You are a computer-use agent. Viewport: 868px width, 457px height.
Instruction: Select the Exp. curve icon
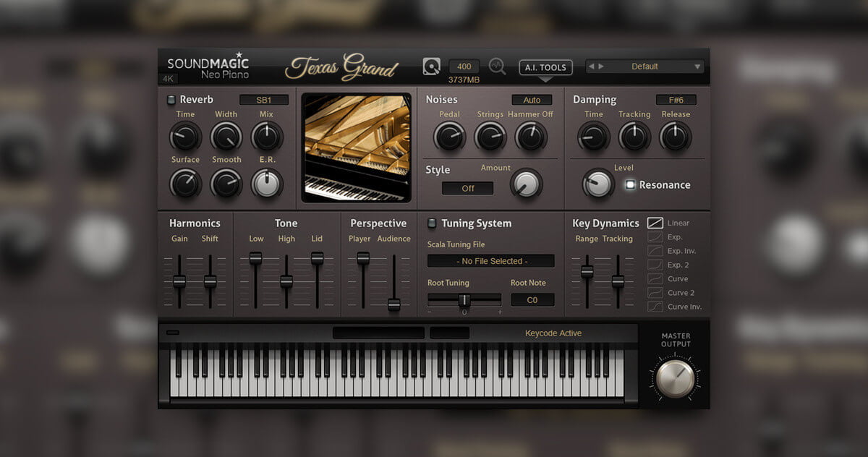tap(655, 236)
